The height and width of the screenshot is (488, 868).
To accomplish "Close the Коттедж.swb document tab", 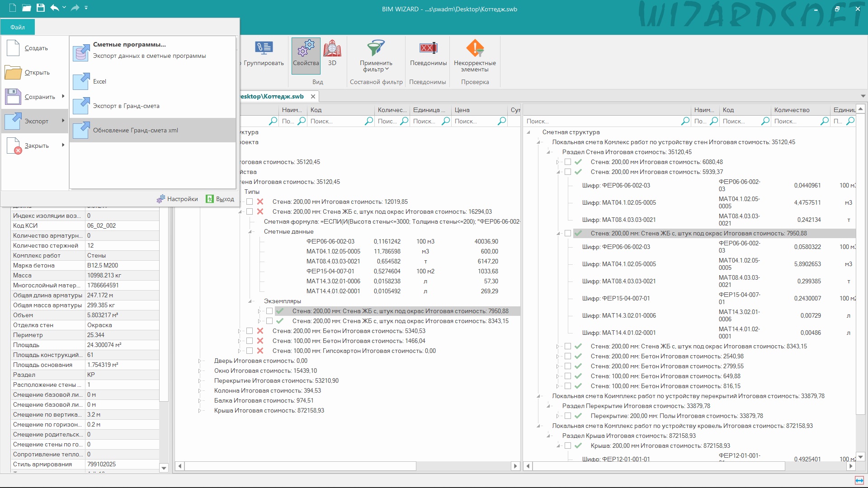I will coord(313,96).
